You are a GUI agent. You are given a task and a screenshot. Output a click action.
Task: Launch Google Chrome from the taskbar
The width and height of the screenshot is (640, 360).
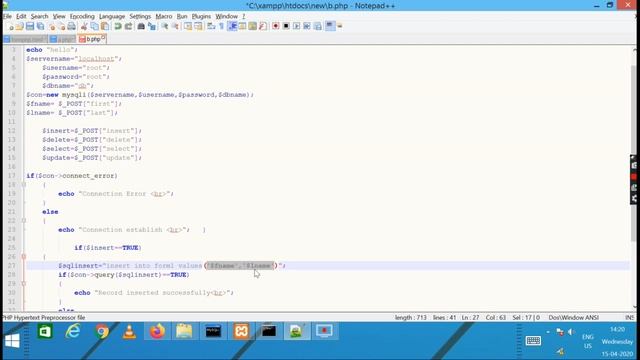(x=102, y=331)
